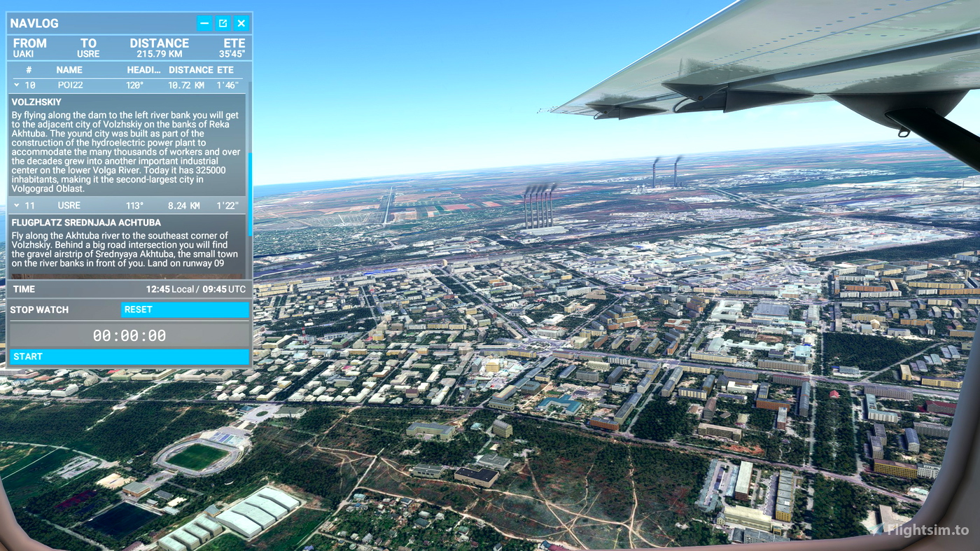Click the stopwatch 00:00:00 display
Screen dimensions: 980x551
129,335
